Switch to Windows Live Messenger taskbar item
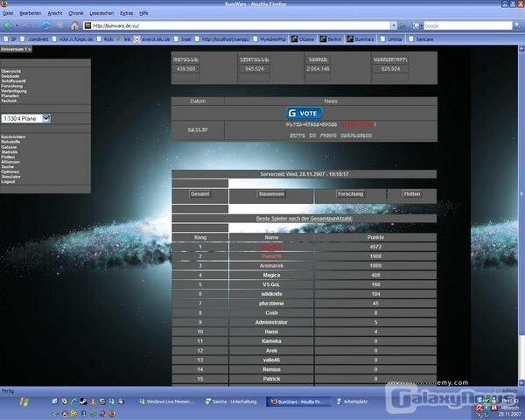Screen dimensions: 525x420 pos(167,402)
